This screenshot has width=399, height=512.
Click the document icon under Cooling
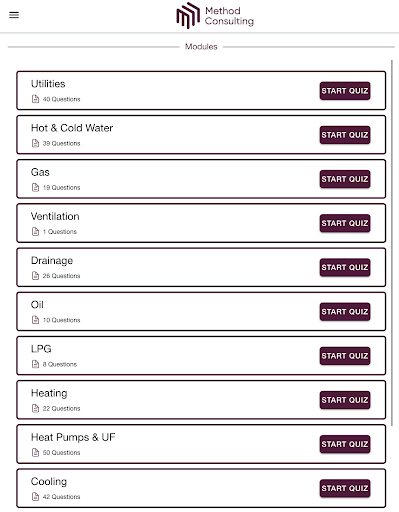[x=35, y=497]
